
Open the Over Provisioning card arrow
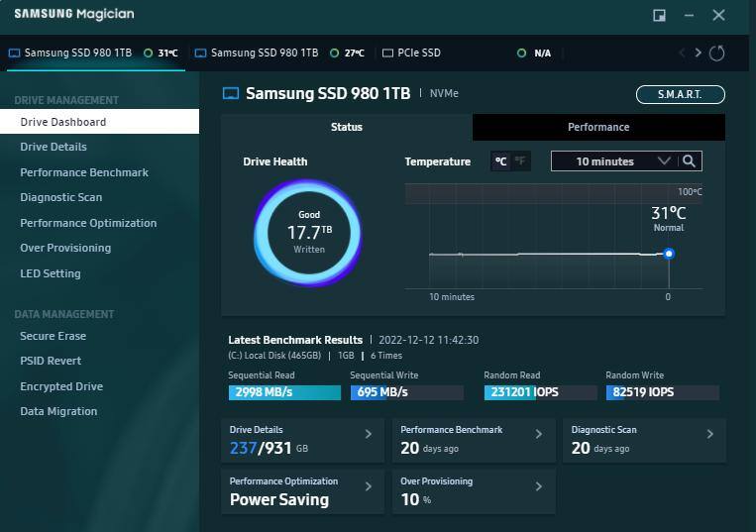coord(539,486)
